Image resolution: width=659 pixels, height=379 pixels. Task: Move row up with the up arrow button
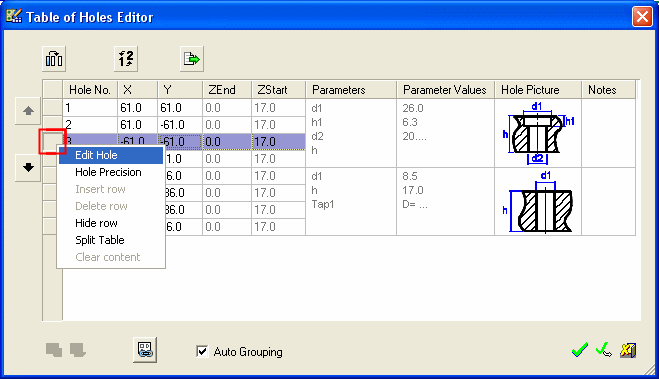tap(28, 111)
